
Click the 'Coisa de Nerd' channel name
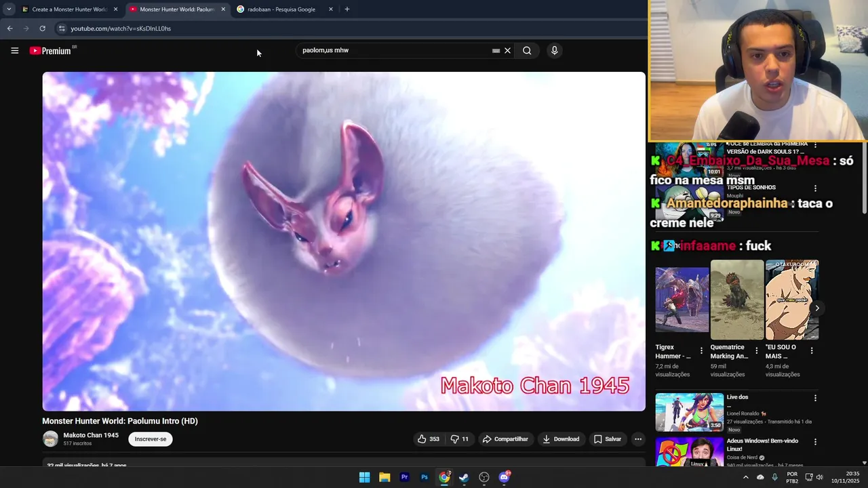[x=743, y=457]
